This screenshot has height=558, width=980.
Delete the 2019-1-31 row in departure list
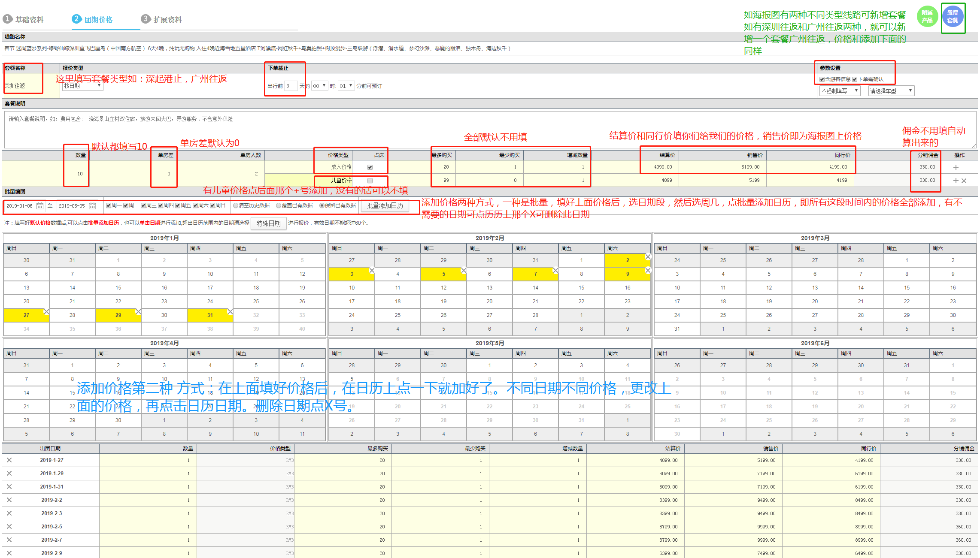tap(9, 486)
